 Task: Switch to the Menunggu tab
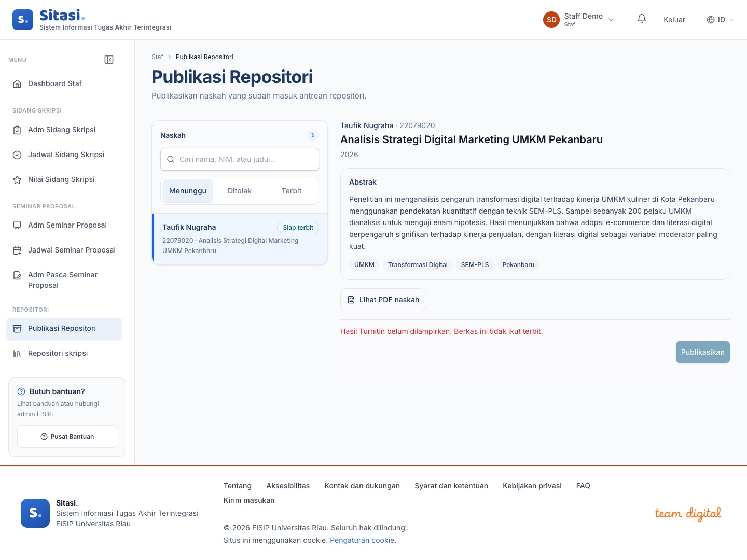pyautogui.click(x=188, y=191)
